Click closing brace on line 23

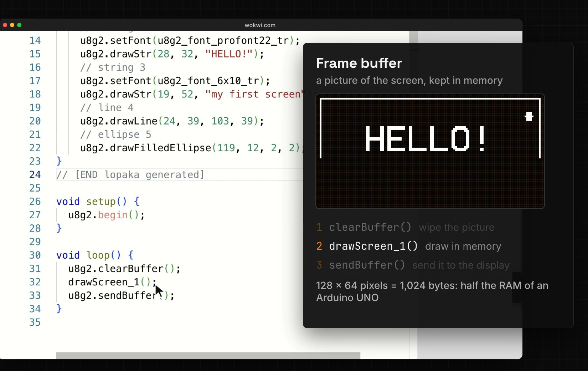click(59, 161)
